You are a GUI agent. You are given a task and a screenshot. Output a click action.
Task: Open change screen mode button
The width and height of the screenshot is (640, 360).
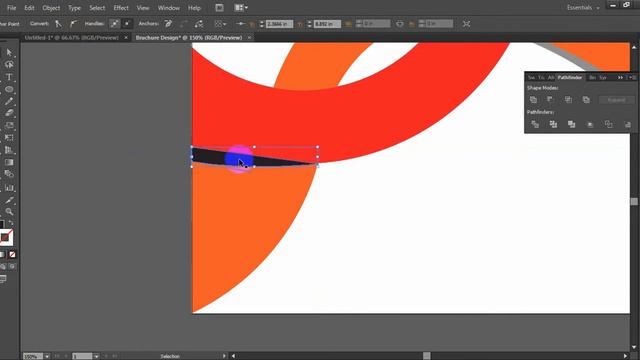coord(3,279)
